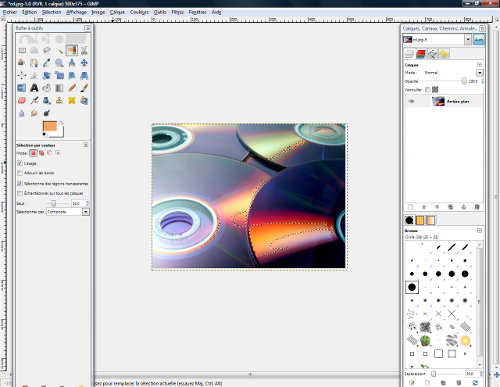Open the layer Mode Normal dropdown
Viewport: 500px width, 387px height.
tap(480, 73)
